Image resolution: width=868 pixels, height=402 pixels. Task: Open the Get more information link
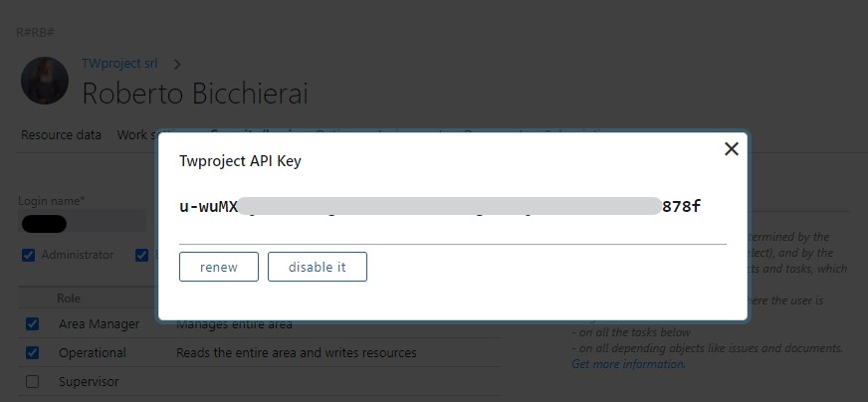click(628, 364)
